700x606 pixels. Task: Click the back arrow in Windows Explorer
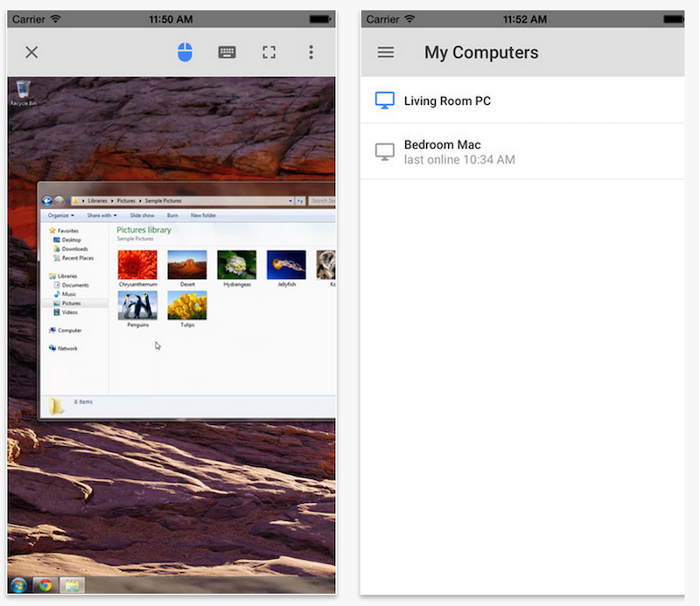(47, 200)
